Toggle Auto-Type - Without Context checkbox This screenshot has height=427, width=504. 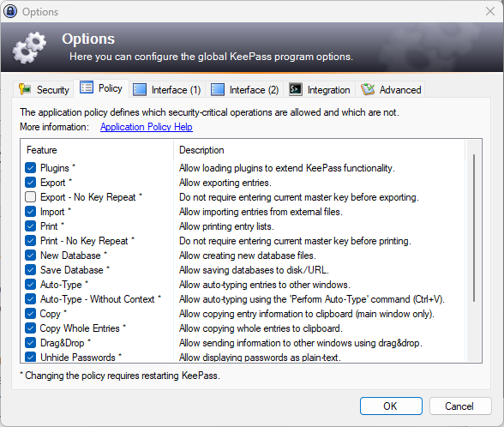click(30, 299)
